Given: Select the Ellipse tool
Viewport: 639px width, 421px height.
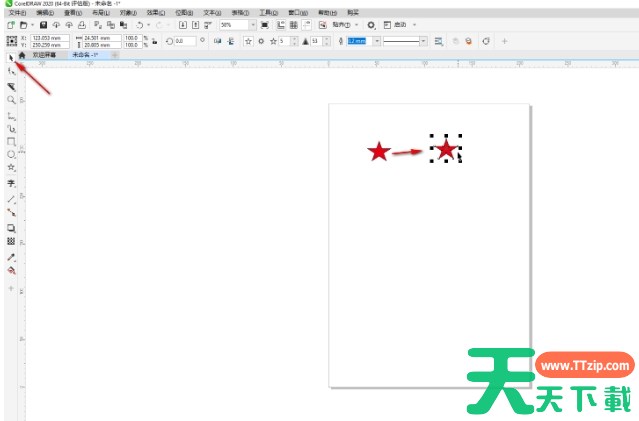Looking at the screenshot, I should click(x=11, y=154).
